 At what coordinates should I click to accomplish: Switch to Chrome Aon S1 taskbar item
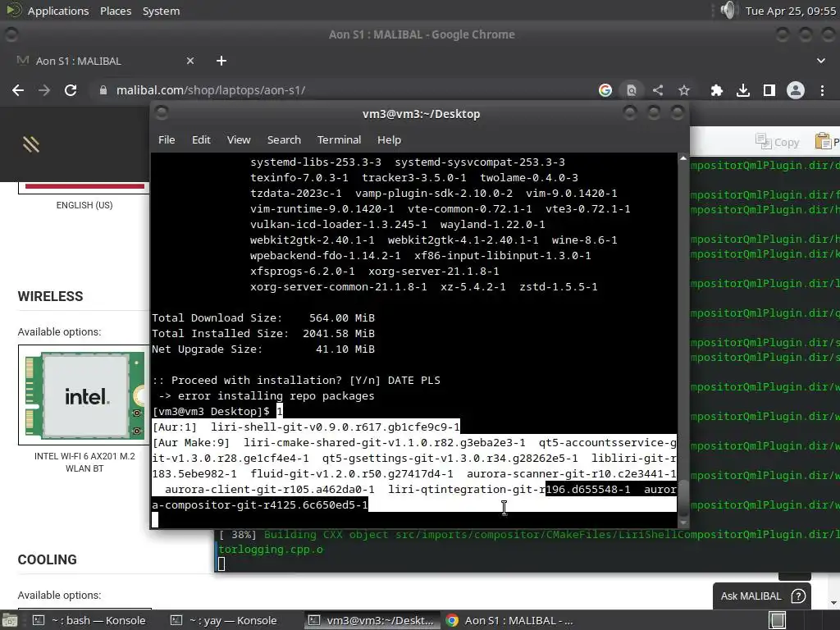point(510,620)
